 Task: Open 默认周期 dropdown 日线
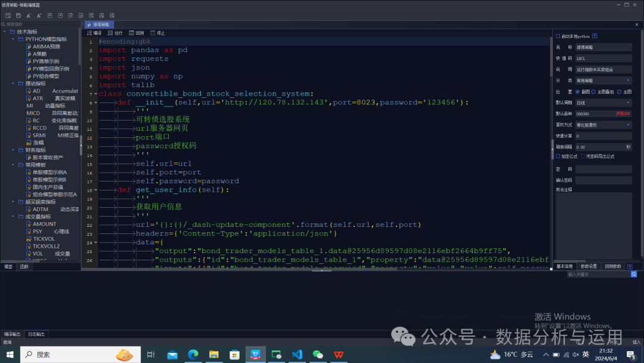pos(603,103)
